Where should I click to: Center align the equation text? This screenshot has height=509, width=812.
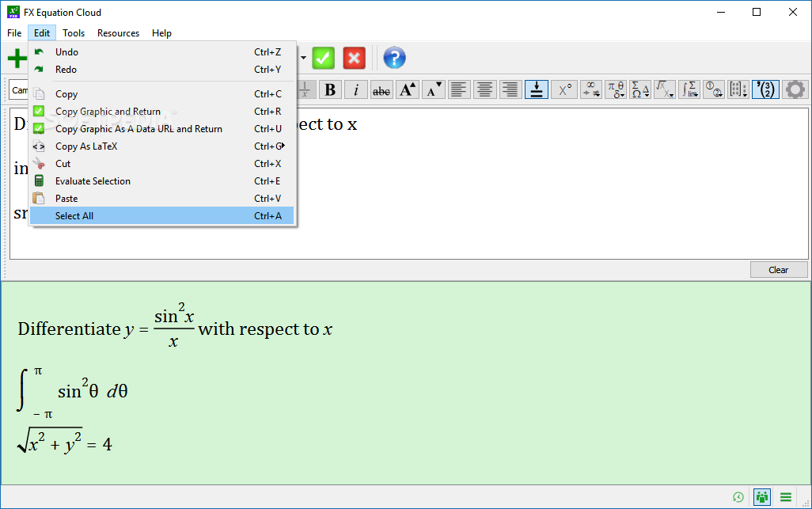click(x=484, y=89)
